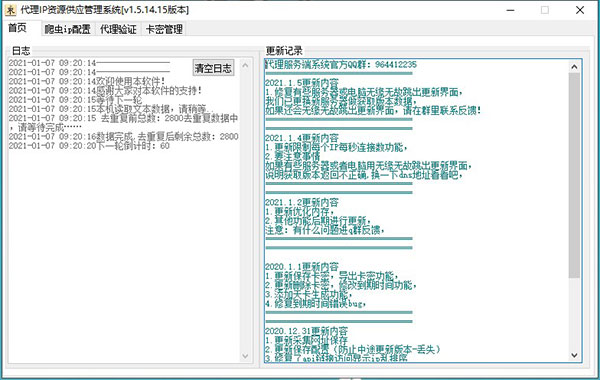Screen dimensions: 600x380
Task: Click the update record scroll down arrow
Action: click(x=574, y=355)
